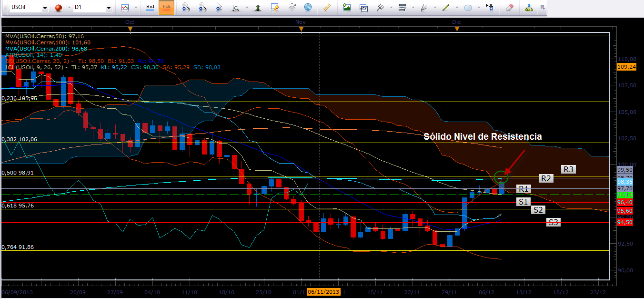Click the zoom scale magnifier icon
This screenshot has width=644, height=299.
pos(236,8)
